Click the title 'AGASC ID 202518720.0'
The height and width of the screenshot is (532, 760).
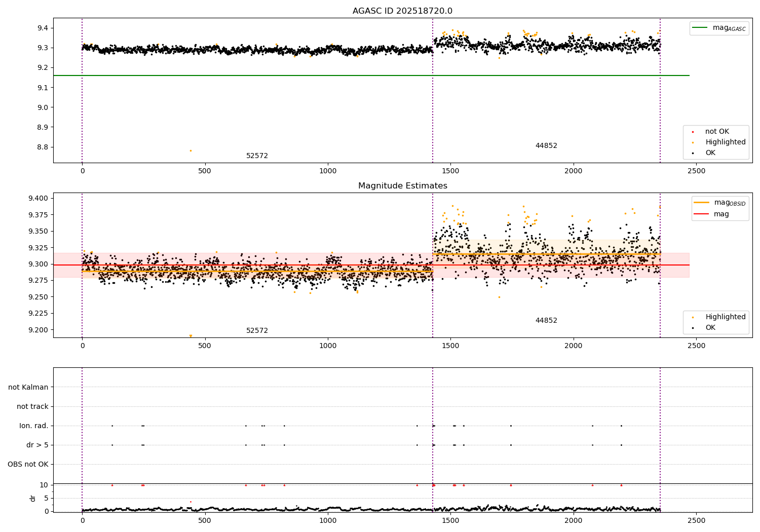402,11
